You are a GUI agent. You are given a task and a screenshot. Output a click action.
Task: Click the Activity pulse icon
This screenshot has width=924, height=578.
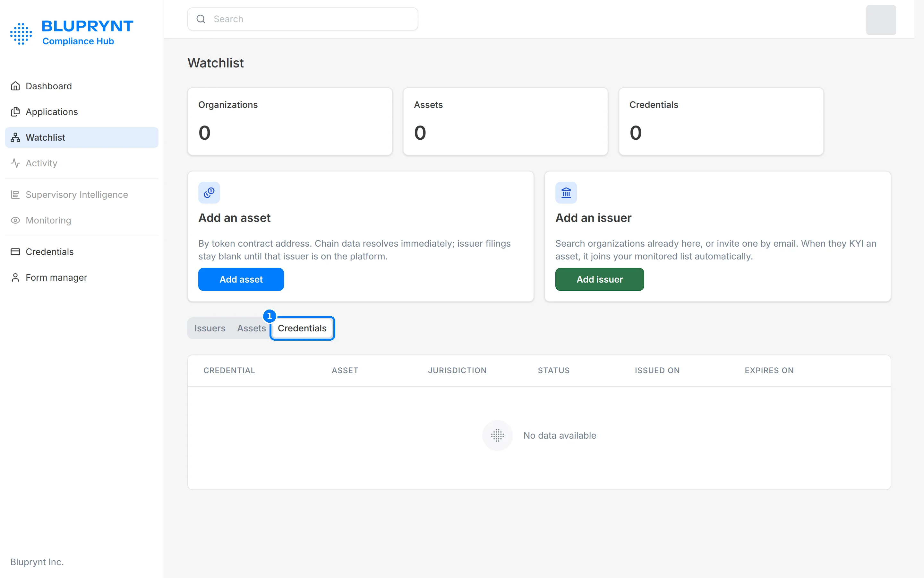pyautogui.click(x=15, y=163)
